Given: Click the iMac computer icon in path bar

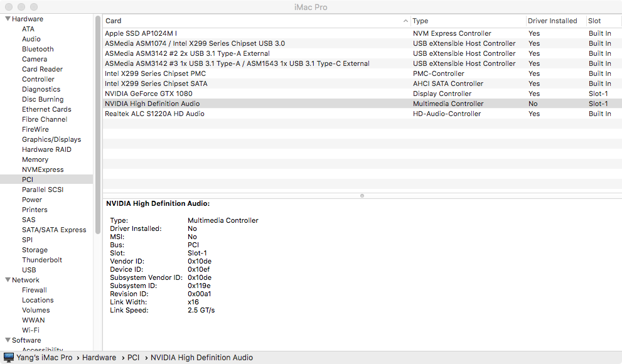Looking at the screenshot, I should 9,357.
